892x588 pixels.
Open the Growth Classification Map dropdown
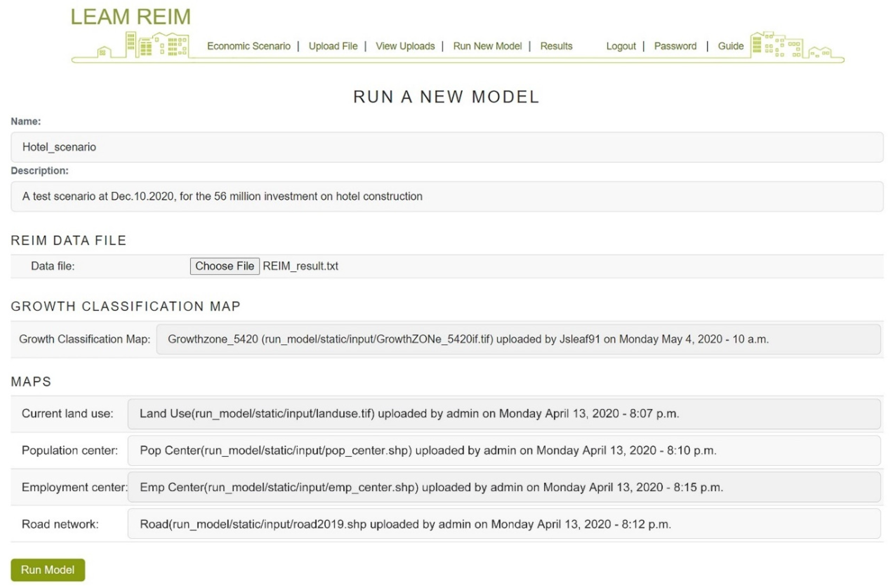[518, 339]
